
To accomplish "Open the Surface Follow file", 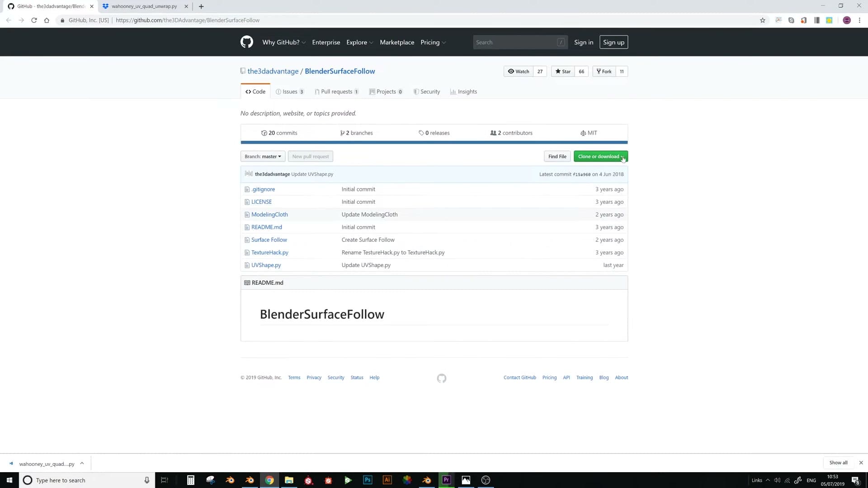I will tap(269, 240).
